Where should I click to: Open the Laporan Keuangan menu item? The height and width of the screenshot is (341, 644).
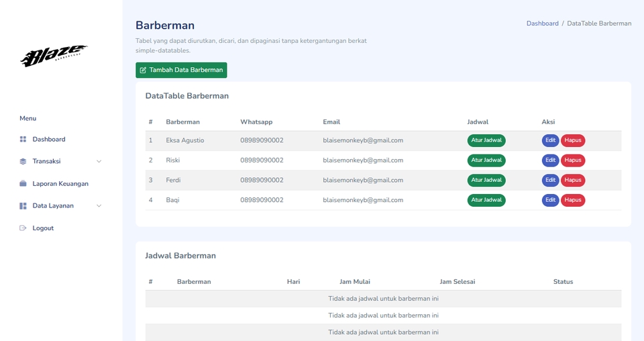[60, 184]
